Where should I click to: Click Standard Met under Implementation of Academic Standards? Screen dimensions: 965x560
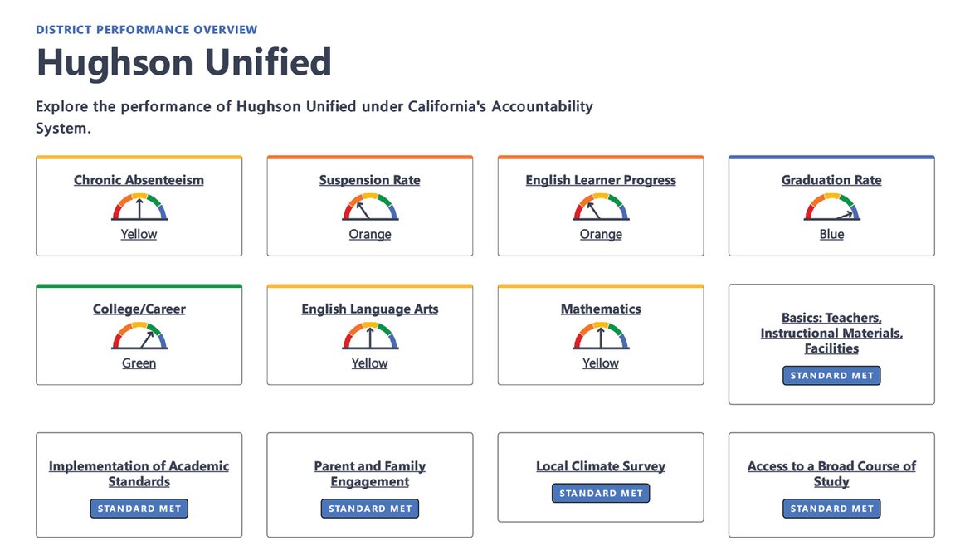(x=139, y=509)
